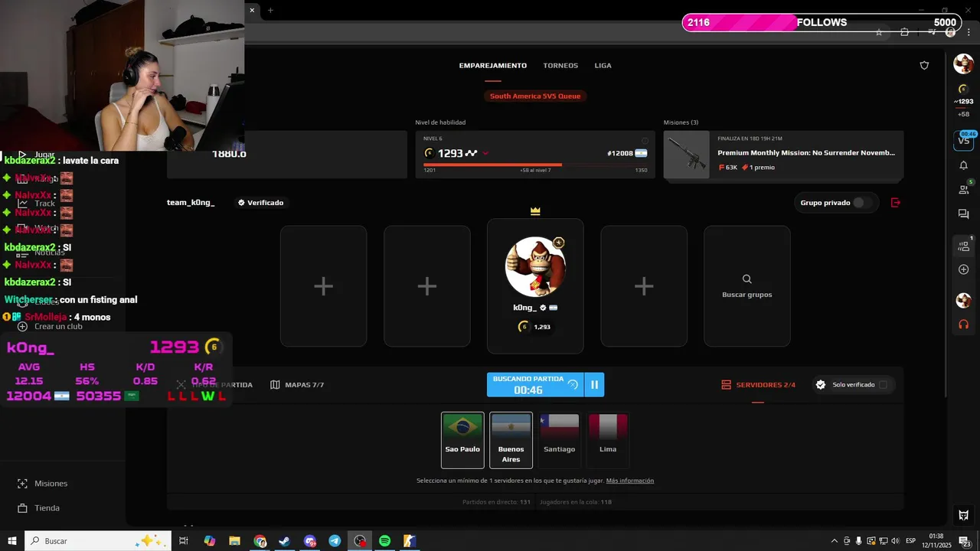This screenshot has width=980, height=551.
Task: Open the Windows notification center icon
Action: (x=964, y=541)
